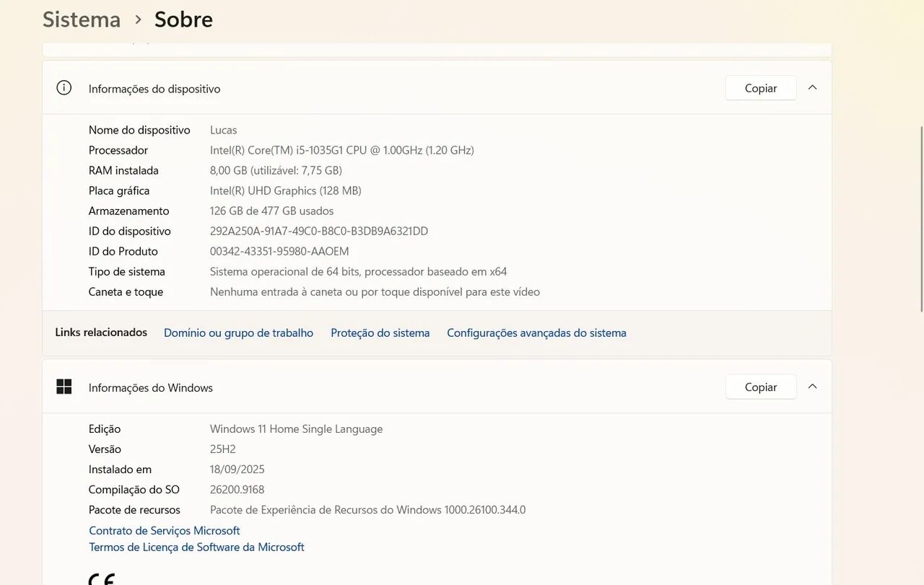Viewport: 924px width, 585px height.
Task: Click the RAM value 8,00 GB
Action: click(276, 170)
